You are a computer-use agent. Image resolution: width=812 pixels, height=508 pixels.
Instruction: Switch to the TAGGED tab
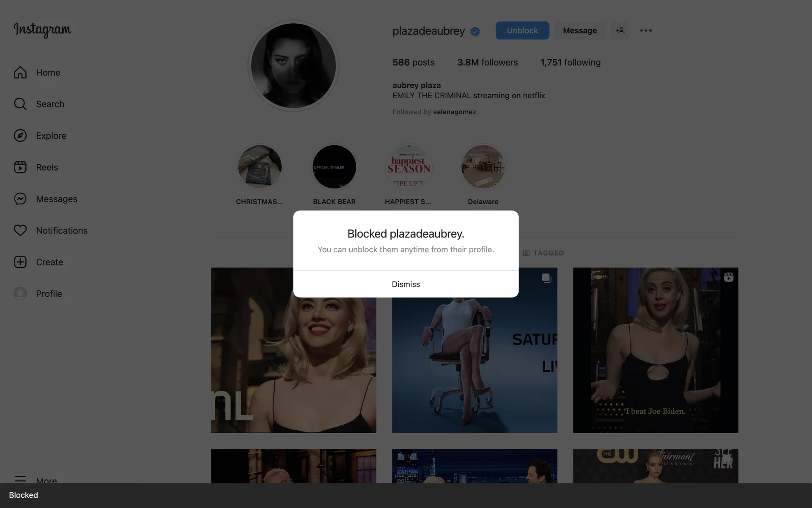pyautogui.click(x=543, y=253)
